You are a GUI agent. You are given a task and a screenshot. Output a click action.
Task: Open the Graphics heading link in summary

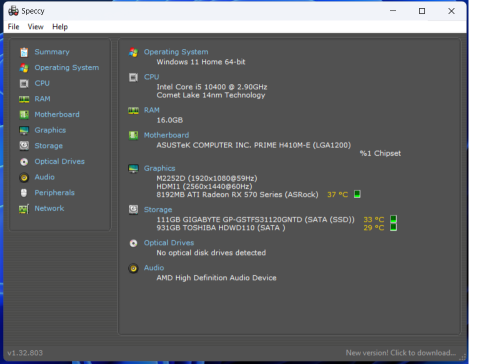tap(159, 168)
